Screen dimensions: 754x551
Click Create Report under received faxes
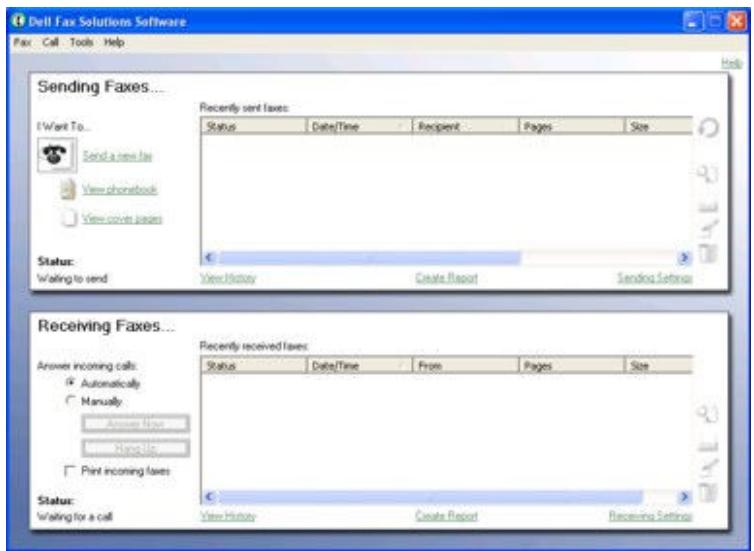[446, 516]
